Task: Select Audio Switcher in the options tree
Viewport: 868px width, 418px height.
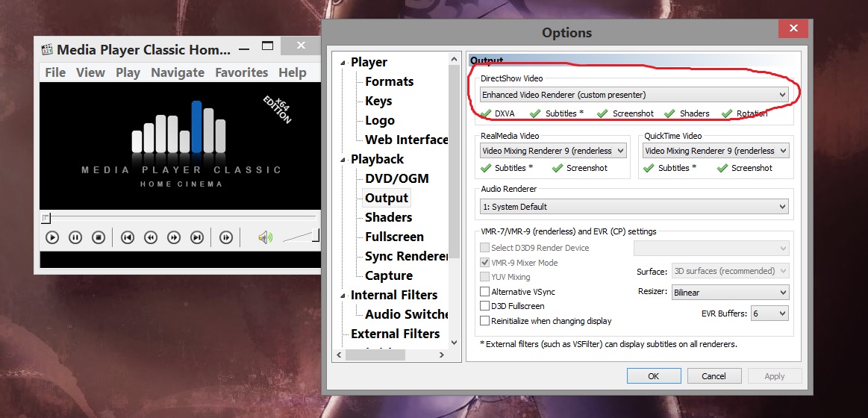Action: (x=406, y=314)
